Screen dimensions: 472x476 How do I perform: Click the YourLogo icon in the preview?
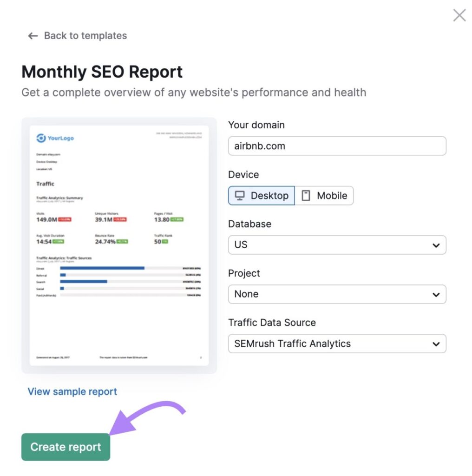[x=41, y=138]
